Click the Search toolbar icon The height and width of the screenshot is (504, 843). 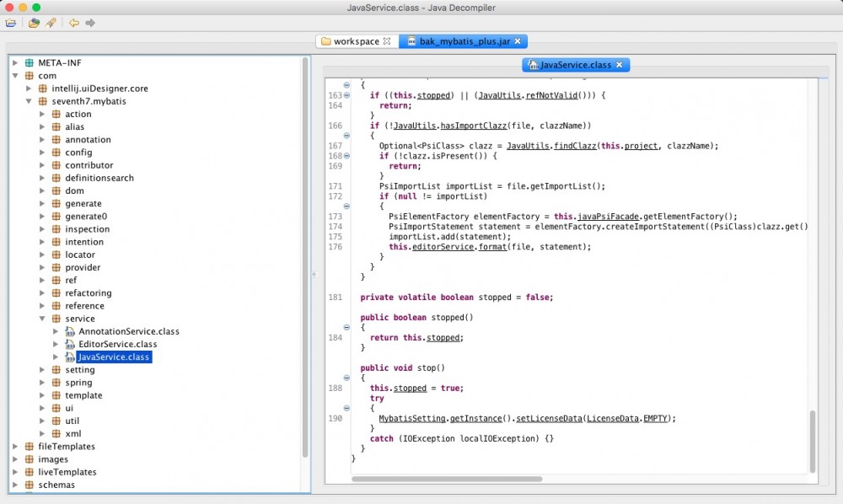51,23
